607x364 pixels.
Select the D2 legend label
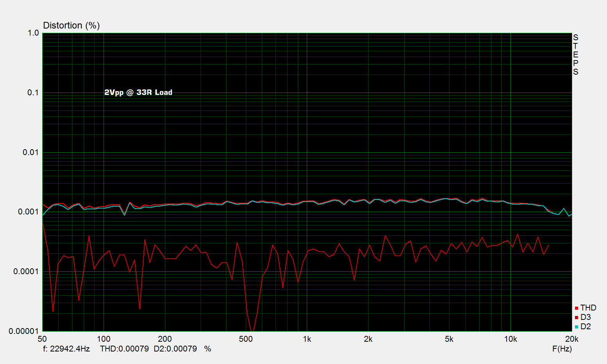coord(586,327)
